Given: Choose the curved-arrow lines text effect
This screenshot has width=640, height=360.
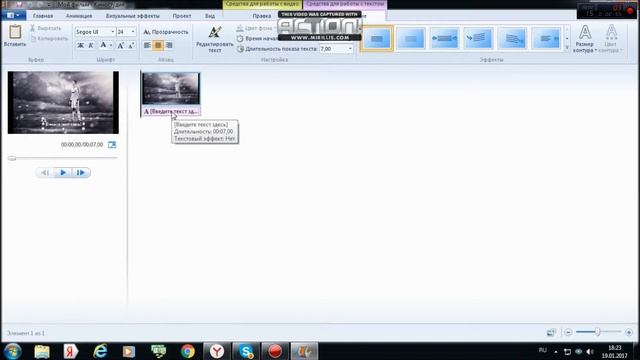Looking at the screenshot, I should pyautogui.click(x=478, y=38).
